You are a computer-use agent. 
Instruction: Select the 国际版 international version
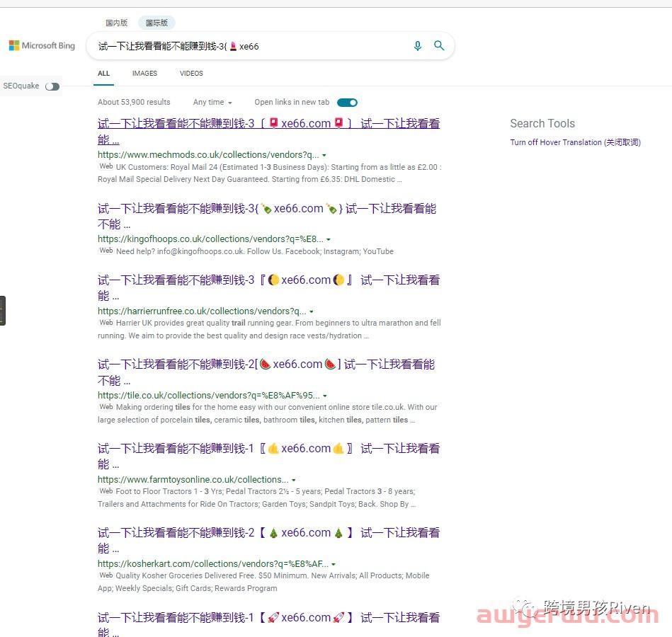coord(156,23)
